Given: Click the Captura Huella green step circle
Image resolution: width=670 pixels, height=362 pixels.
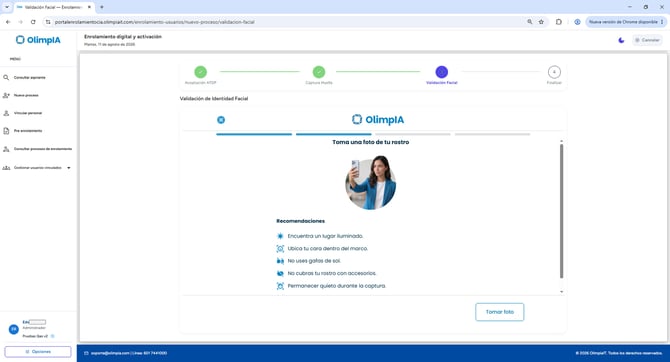Looking at the screenshot, I should tap(319, 72).
